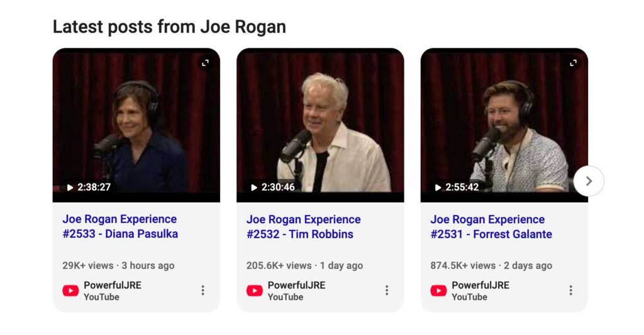Play the Forrest Galante video thumbnail
Viewport: 644px width, 335px height.
(x=504, y=125)
